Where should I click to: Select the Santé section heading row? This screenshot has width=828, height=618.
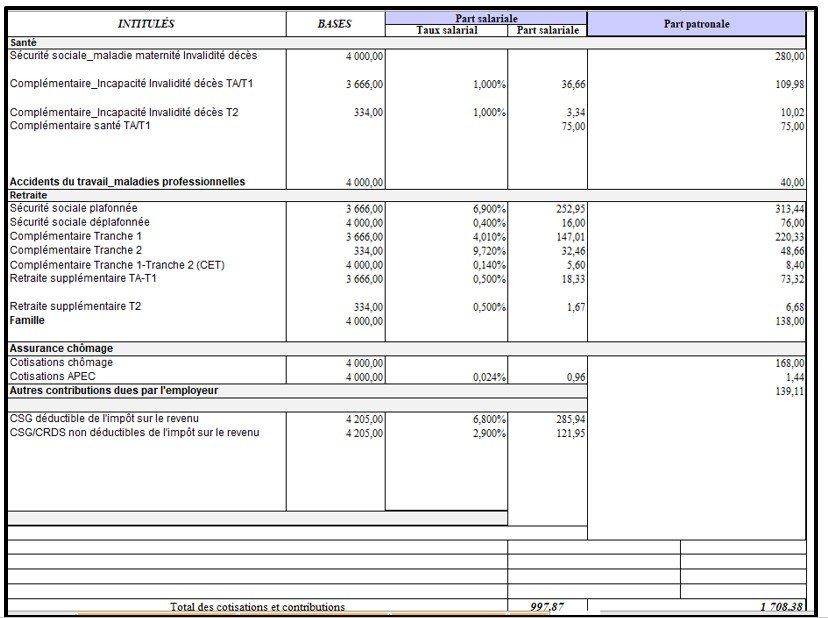(23, 43)
